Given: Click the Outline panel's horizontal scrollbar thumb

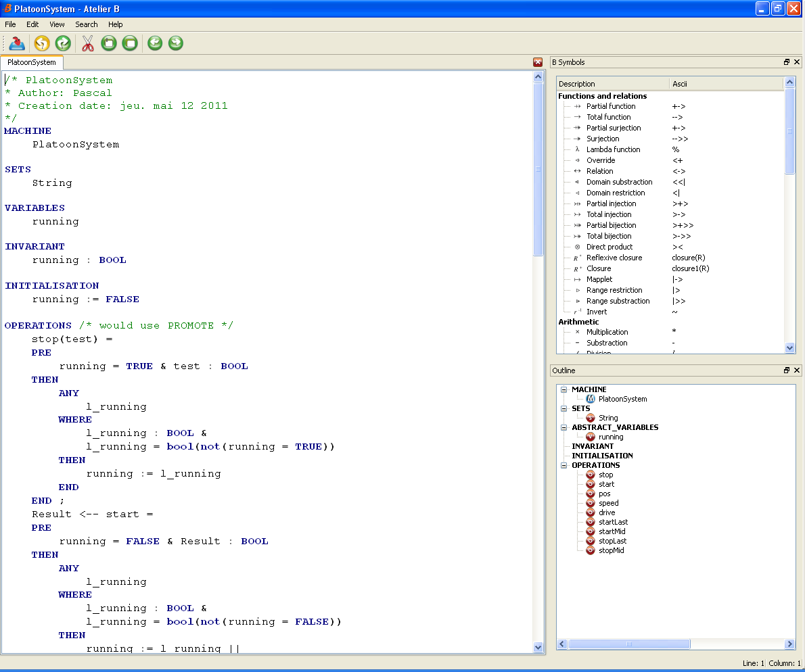Looking at the screenshot, I should 629,644.
